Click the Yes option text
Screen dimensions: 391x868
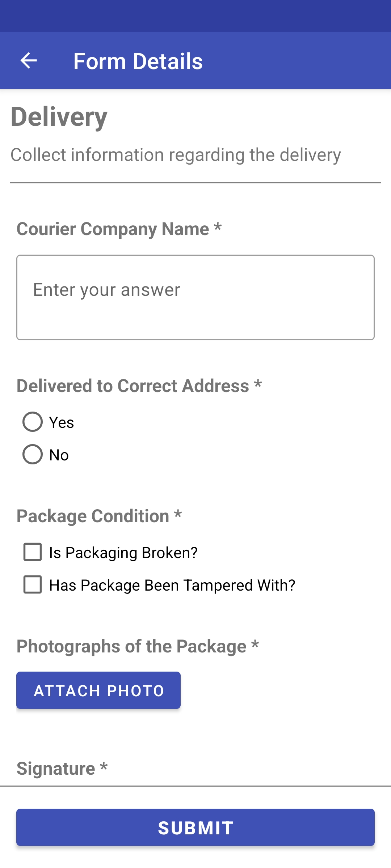[x=62, y=422]
